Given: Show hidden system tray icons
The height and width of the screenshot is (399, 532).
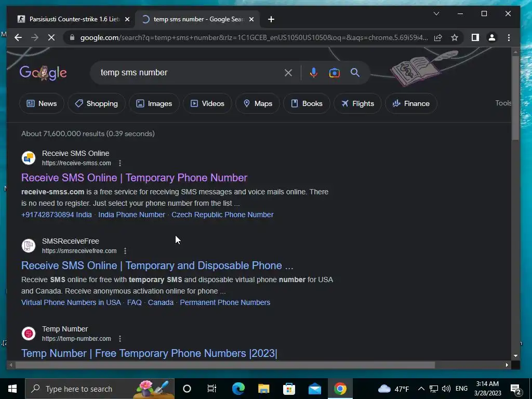Looking at the screenshot, I should tap(421, 389).
